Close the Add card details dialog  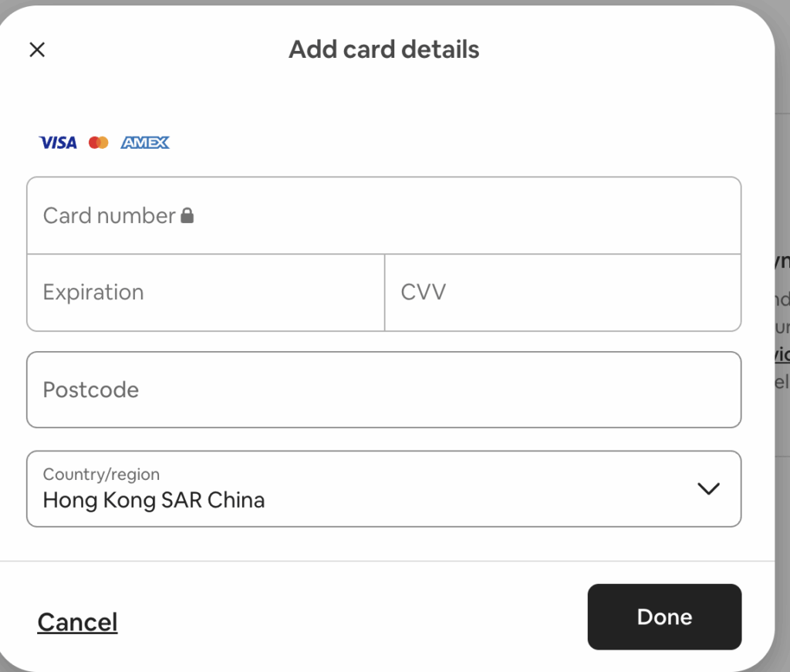tap(37, 50)
